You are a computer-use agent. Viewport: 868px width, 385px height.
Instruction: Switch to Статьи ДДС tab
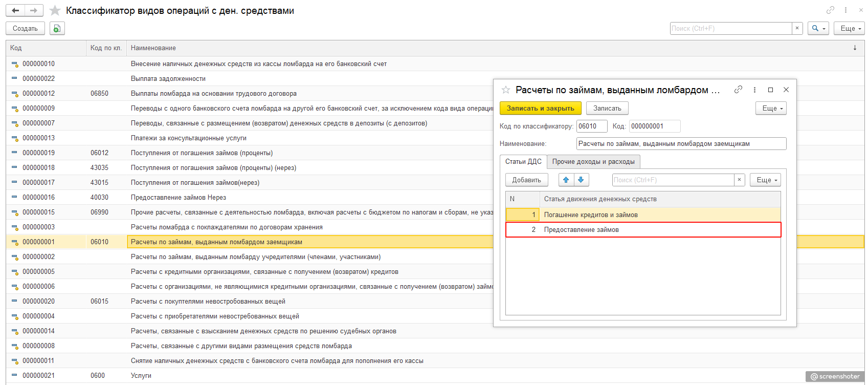(x=523, y=162)
